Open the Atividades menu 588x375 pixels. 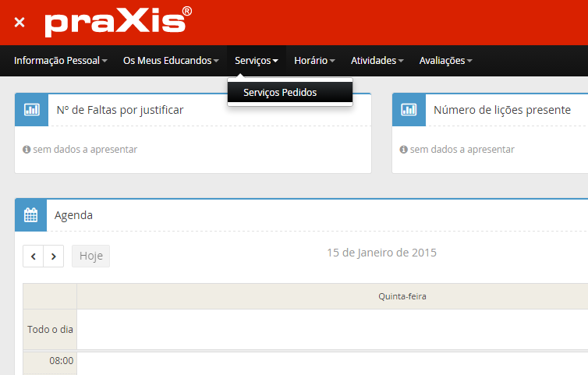click(377, 61)
